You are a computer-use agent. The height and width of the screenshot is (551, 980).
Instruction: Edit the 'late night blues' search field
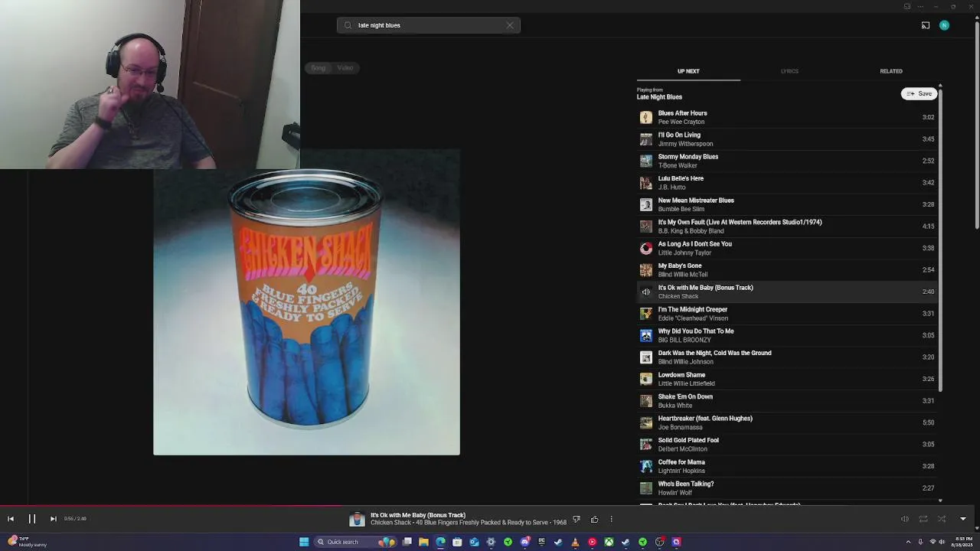[429, 25]
